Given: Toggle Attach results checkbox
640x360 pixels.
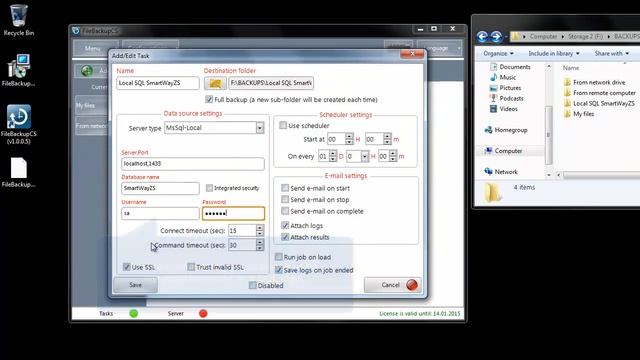Looking at the screenshot, I should point(285,237).
